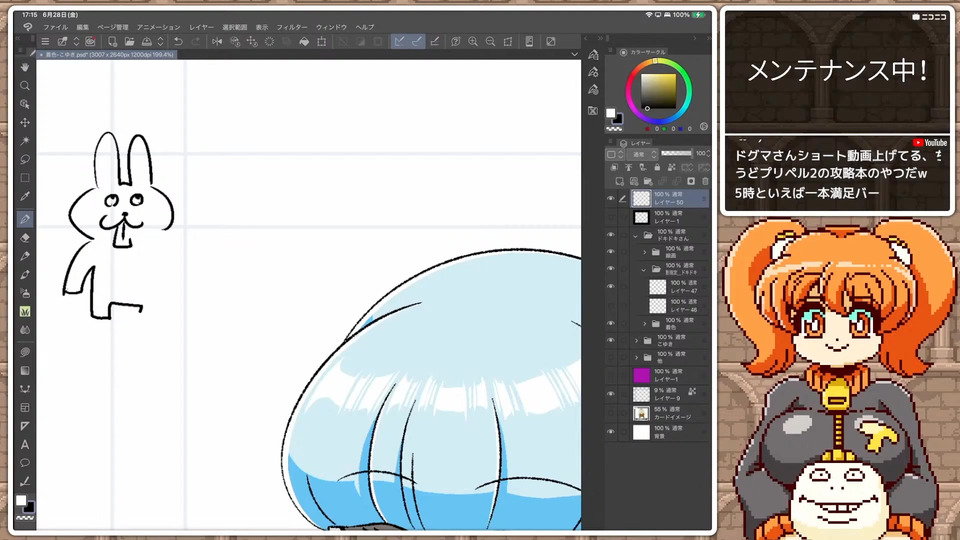This screenshot has width=960, height=540.
Task: Adjust the layer opacity slider
Action: click(677, 153)
